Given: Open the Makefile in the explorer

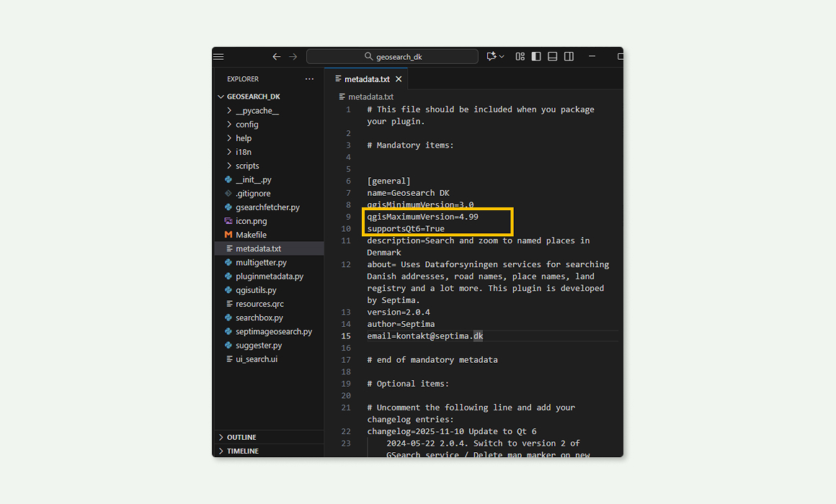Looking at the screenshot, I should click(x=251, y=235).
